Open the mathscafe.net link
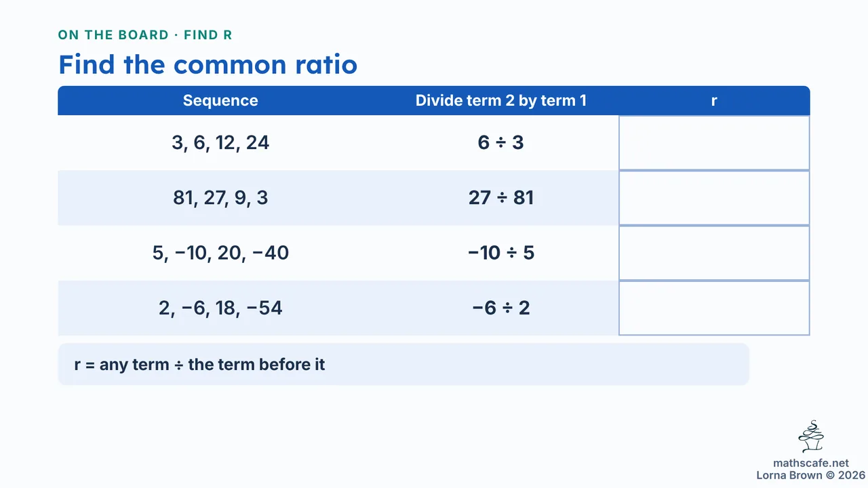Image resolution: width=868 pixels, height=488 pixels. click(811, 464)
